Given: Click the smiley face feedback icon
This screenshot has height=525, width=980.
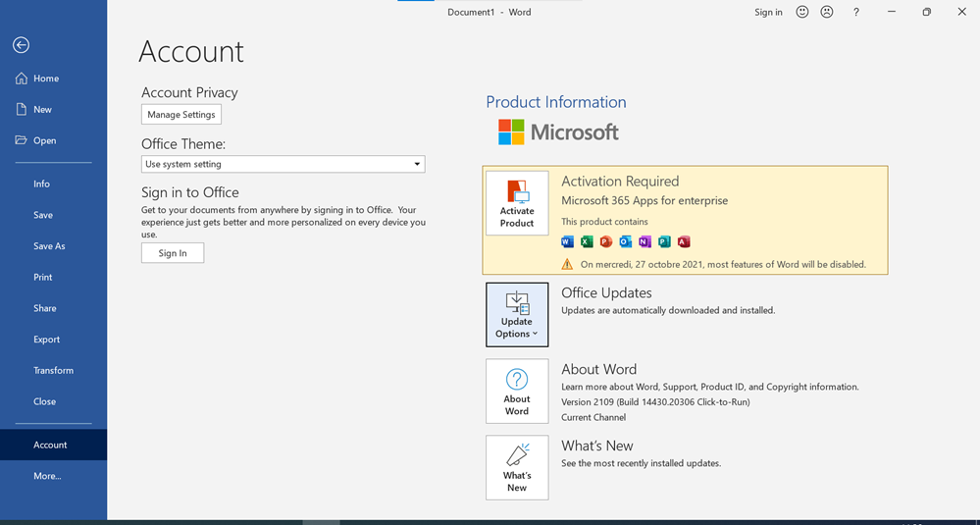Looking at the screenshot, I should tap(802, 12).
